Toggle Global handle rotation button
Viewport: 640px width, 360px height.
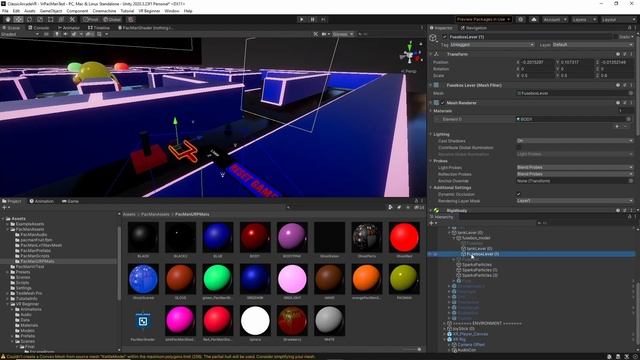pos(112,19)
